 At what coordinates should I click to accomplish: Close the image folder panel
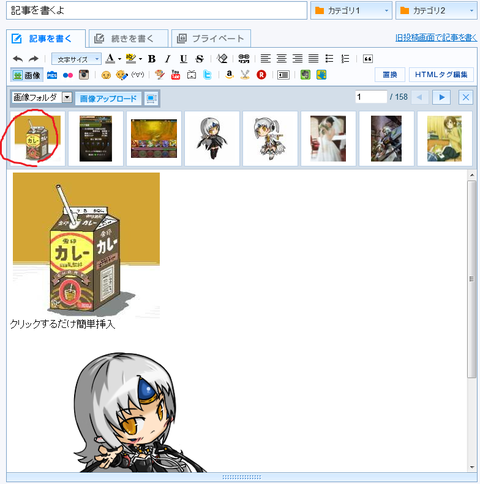point(466,97)
